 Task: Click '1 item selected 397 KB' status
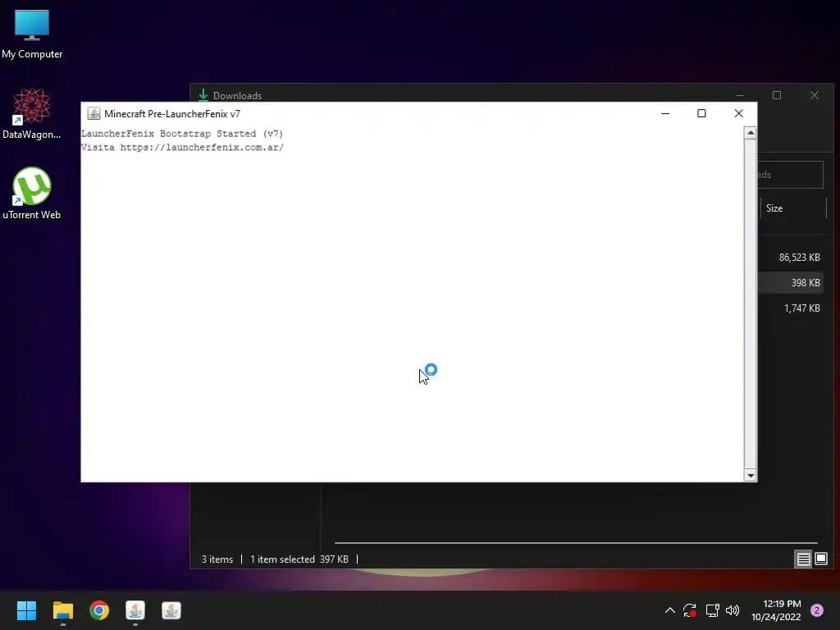299,559
